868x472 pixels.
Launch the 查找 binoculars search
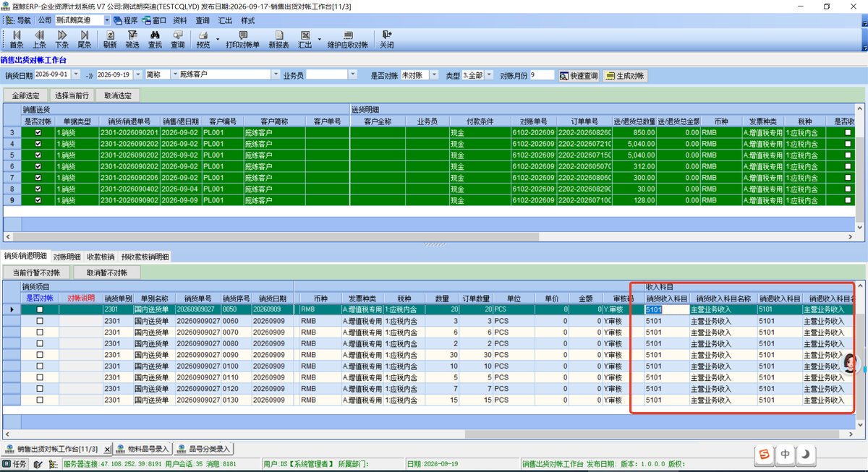[x=155, y=39]
